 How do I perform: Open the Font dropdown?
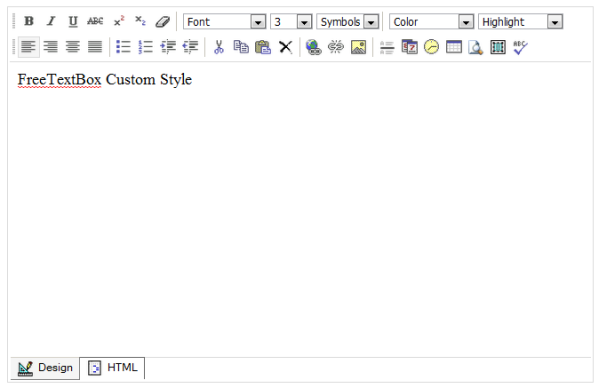point(225,22)
